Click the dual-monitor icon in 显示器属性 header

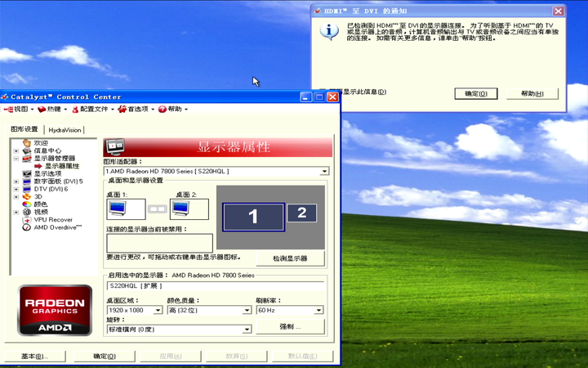coord(115,147)
